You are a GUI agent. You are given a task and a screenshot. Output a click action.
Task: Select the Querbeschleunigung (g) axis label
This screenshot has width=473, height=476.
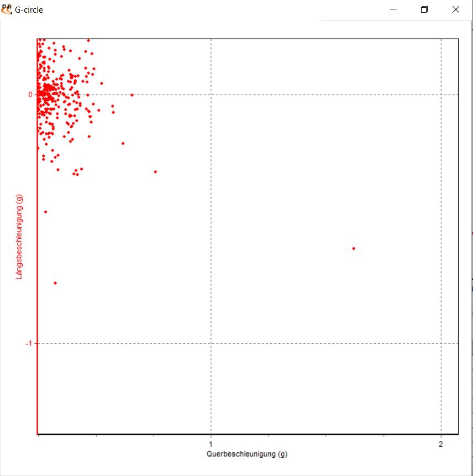point(247,454)
